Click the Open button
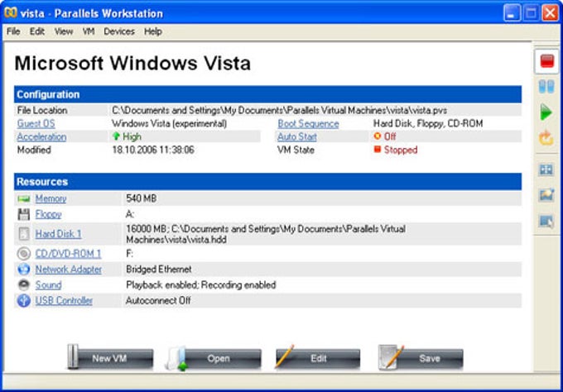The width and height of the screenshot is (563, 392). click(214, 358)
